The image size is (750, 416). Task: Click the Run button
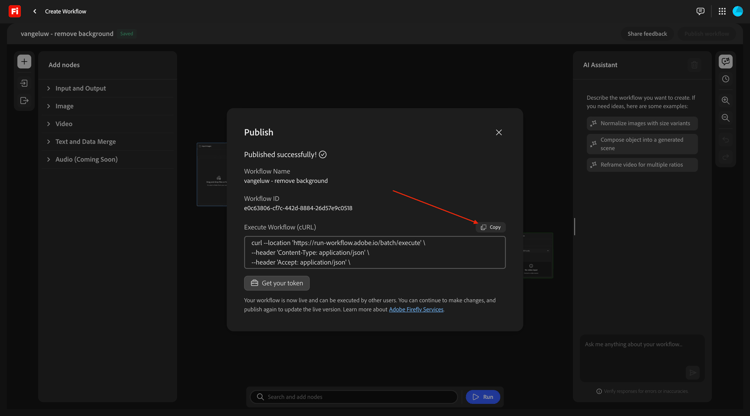coord(483,397)
